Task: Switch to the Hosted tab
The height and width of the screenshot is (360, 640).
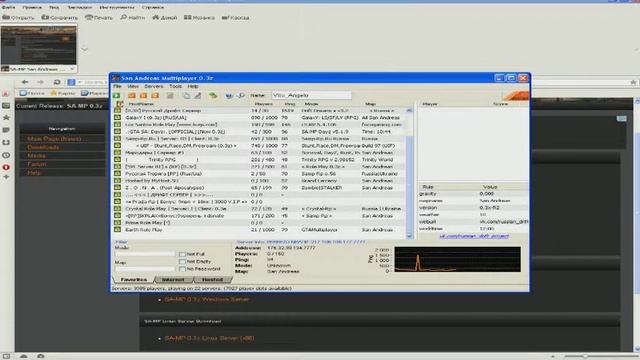Action: [212, 280]
